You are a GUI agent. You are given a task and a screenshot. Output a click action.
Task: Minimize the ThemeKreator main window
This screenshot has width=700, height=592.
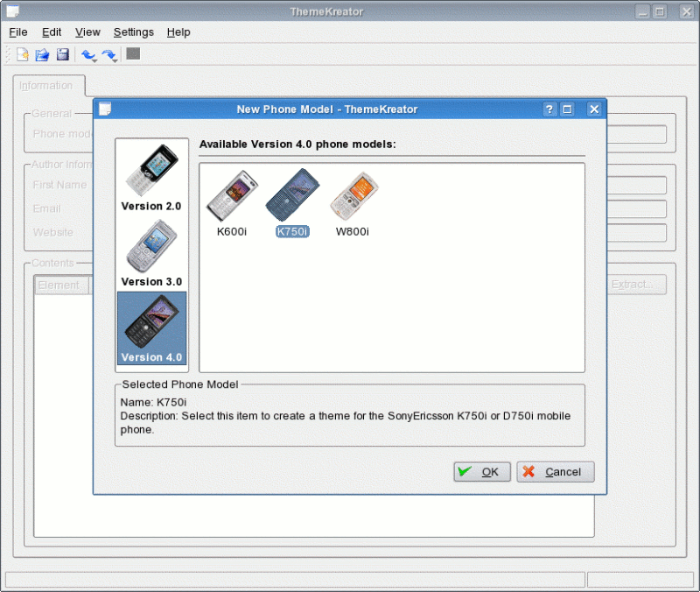click(x=643, y=11)
